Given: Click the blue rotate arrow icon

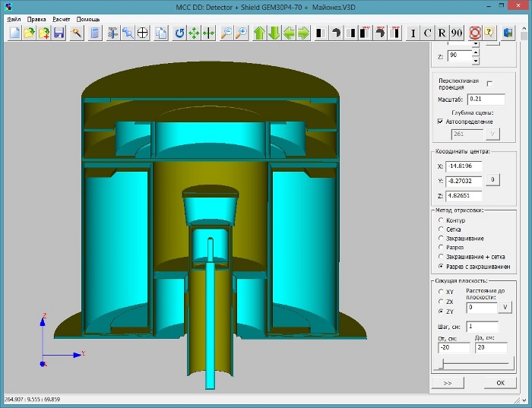Looking at the screenshot, I should click(179, 33).
